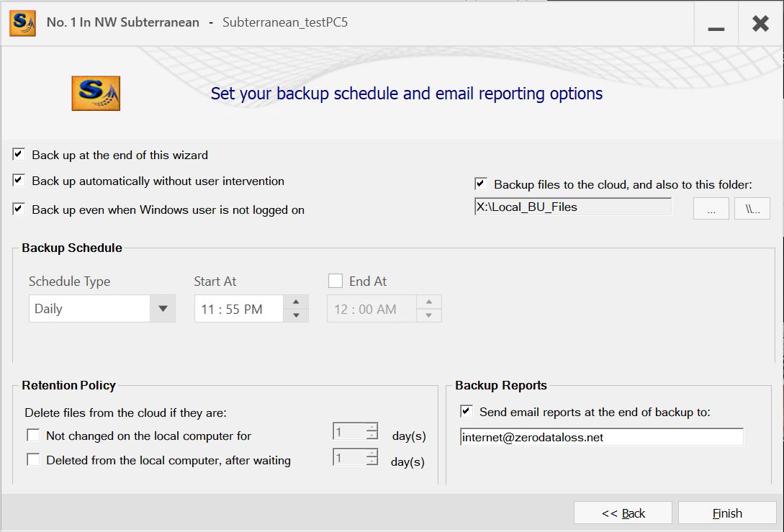Click the Start At time field
The width and height of the screenshot is (784, 532).
coord(239,309)
